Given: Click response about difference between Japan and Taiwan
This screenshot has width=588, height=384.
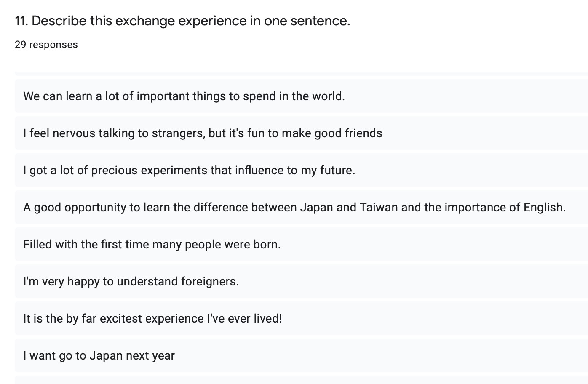Looking at the screenshot, I should (301, 207).
